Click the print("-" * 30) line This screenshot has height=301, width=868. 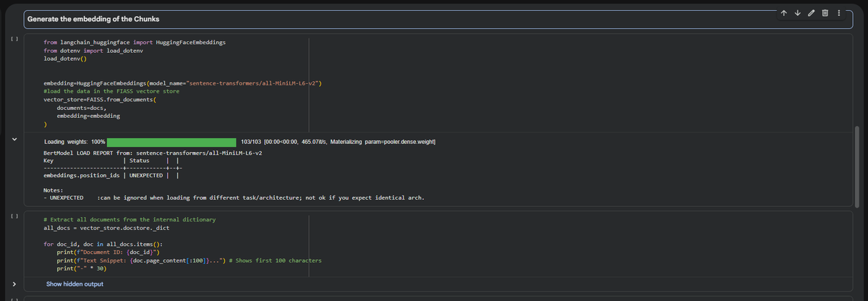(x=82, y=268)
